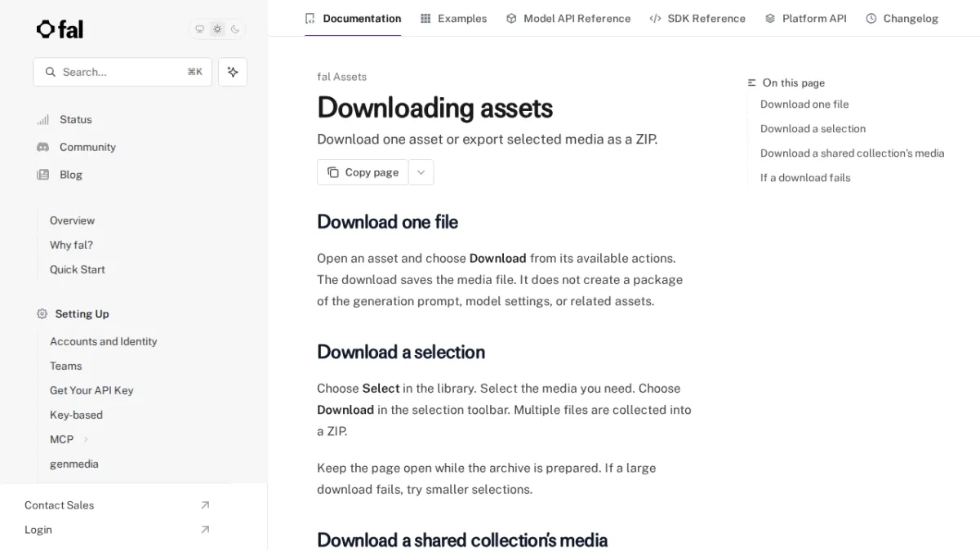
Task: Jump to Download a selection section
Action: pyautogui.click(x=813, y=129)
